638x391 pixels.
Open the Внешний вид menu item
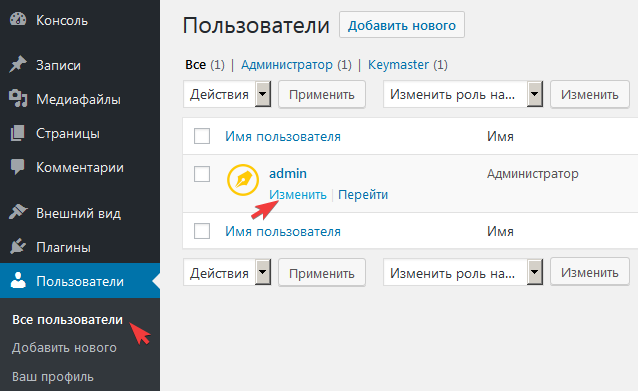80,213
